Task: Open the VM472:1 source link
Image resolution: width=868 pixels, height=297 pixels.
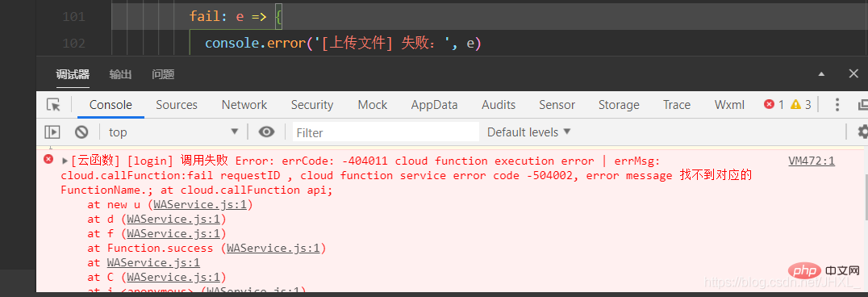Action: (811, 161)
